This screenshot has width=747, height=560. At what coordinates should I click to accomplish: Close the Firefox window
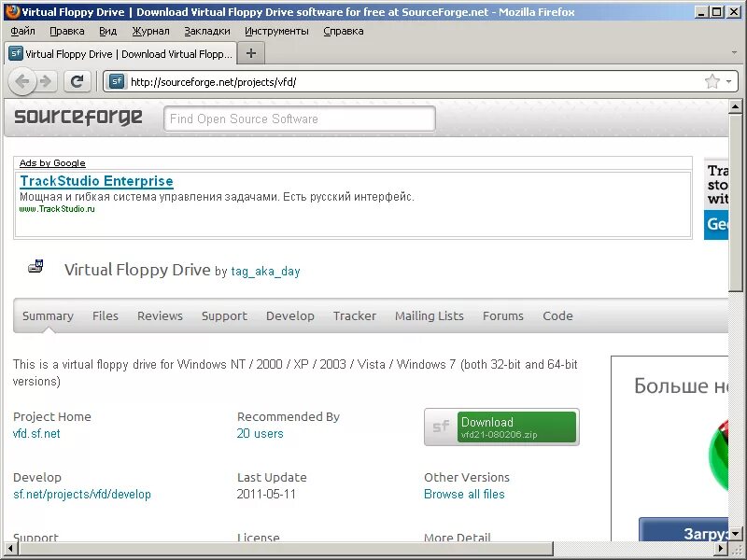pos(734,12)
